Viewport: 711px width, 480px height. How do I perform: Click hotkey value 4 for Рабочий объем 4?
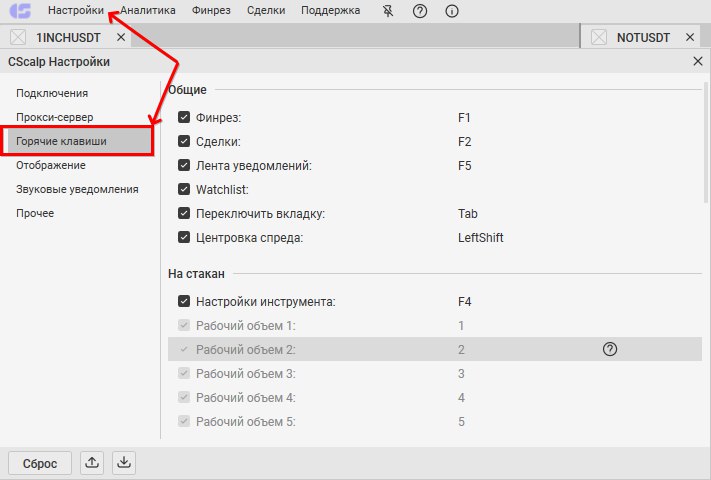(x=461, y=398)
